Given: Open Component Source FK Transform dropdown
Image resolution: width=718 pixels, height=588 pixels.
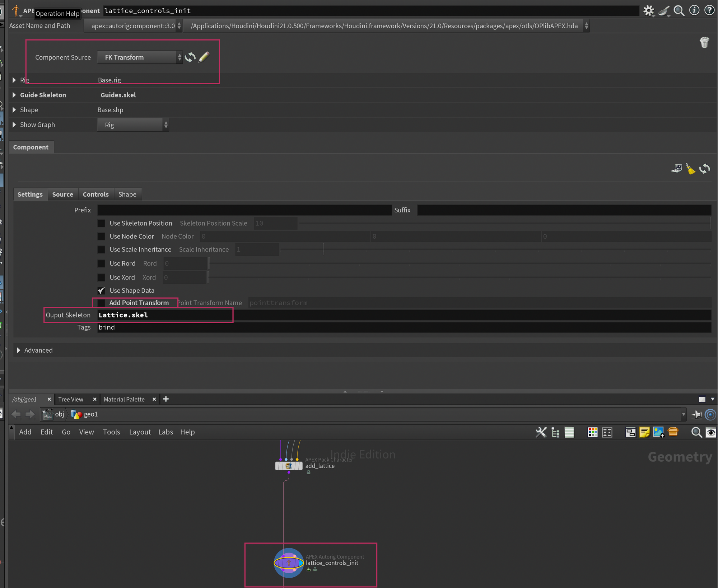Looking at the screenshot, I should click(x=140, y=57).
